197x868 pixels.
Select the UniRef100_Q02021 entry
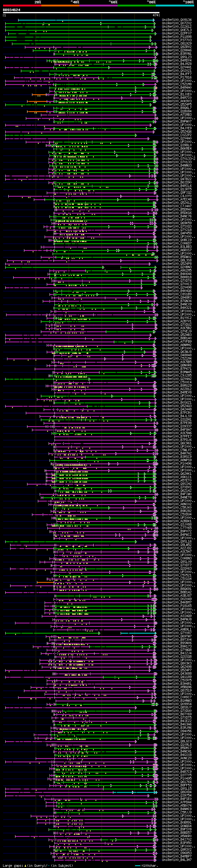[177, 71]
